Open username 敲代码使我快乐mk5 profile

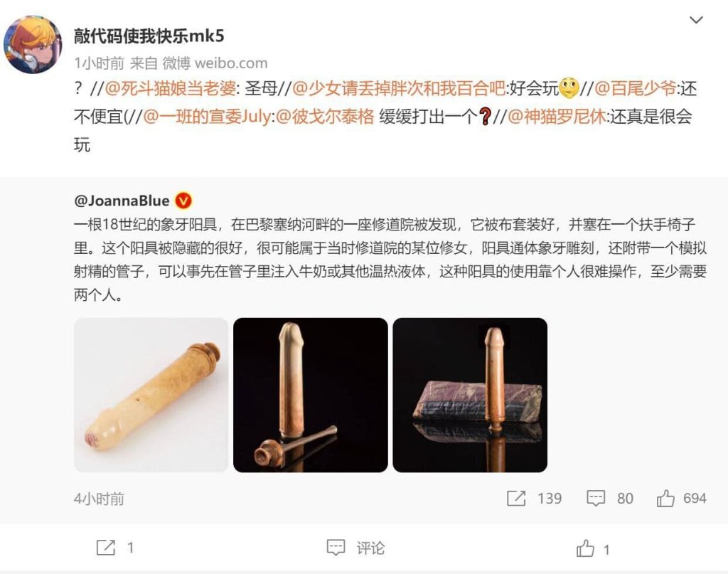click(x=149, y=36)
